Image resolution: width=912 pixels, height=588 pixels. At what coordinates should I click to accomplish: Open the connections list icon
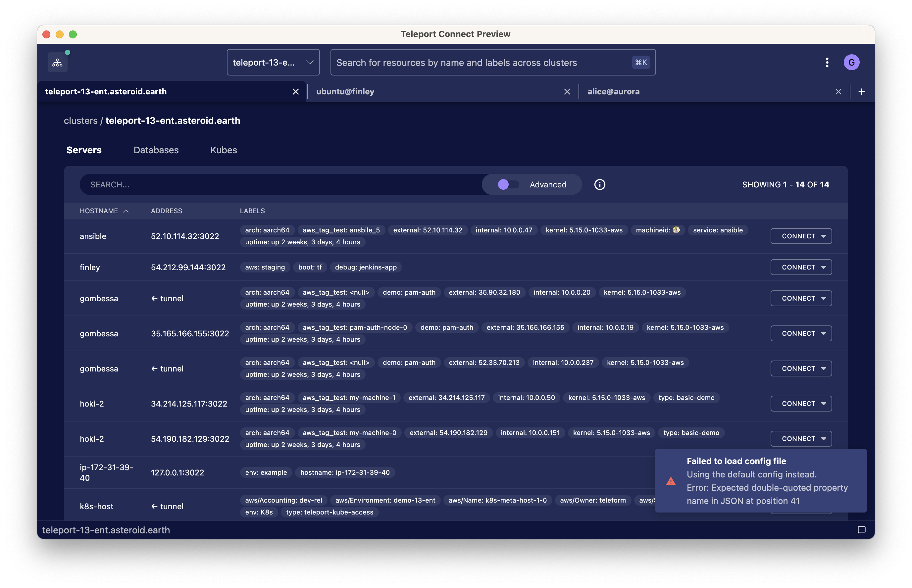[x=57, y=63]
